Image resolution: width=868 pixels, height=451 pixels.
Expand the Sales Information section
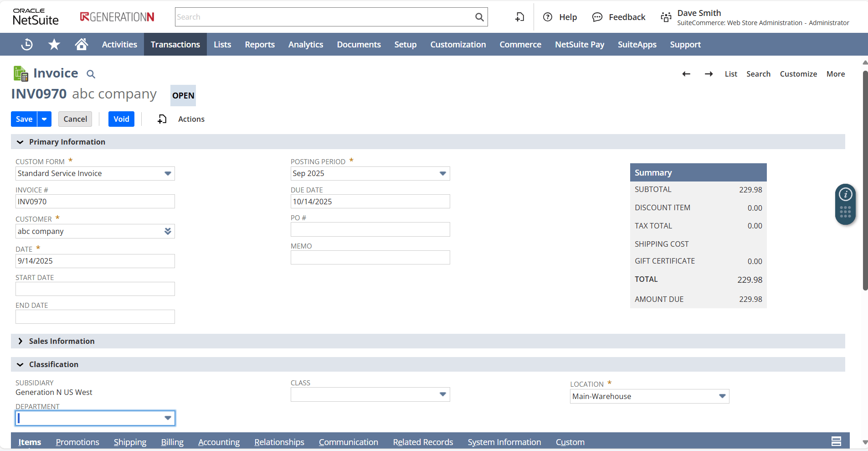pyautogui.click(x=21, y=341)
